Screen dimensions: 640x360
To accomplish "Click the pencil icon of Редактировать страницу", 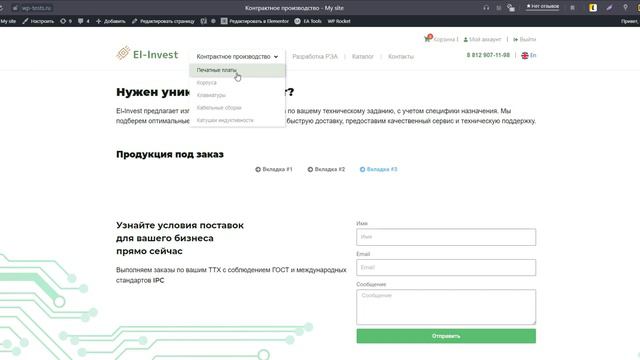I will tap(134, 21).
